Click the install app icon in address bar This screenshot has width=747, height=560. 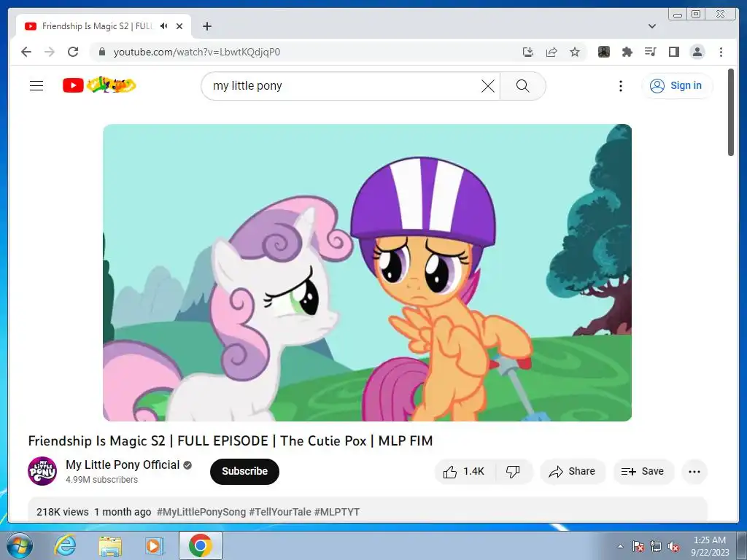pos(528,52)
